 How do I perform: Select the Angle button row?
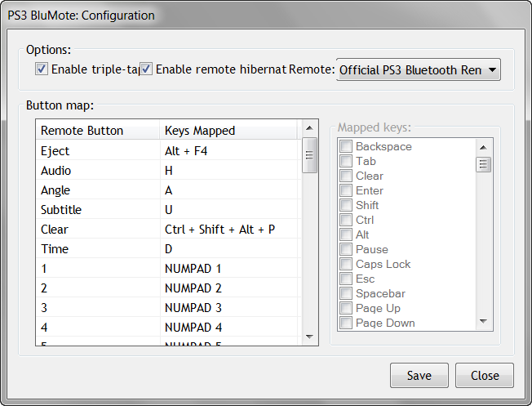click(169, 190)
